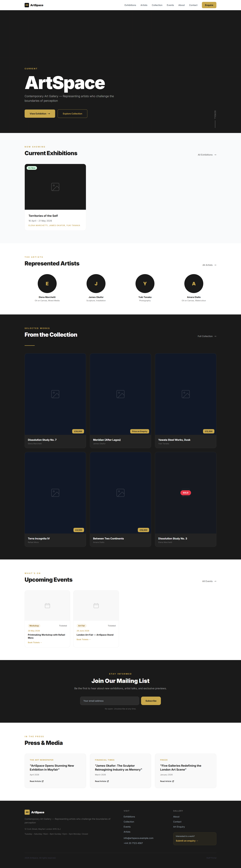The height and width of the screenshot is (868, 241).
Task: Click the On Now badge
Action: coord(32,168)
